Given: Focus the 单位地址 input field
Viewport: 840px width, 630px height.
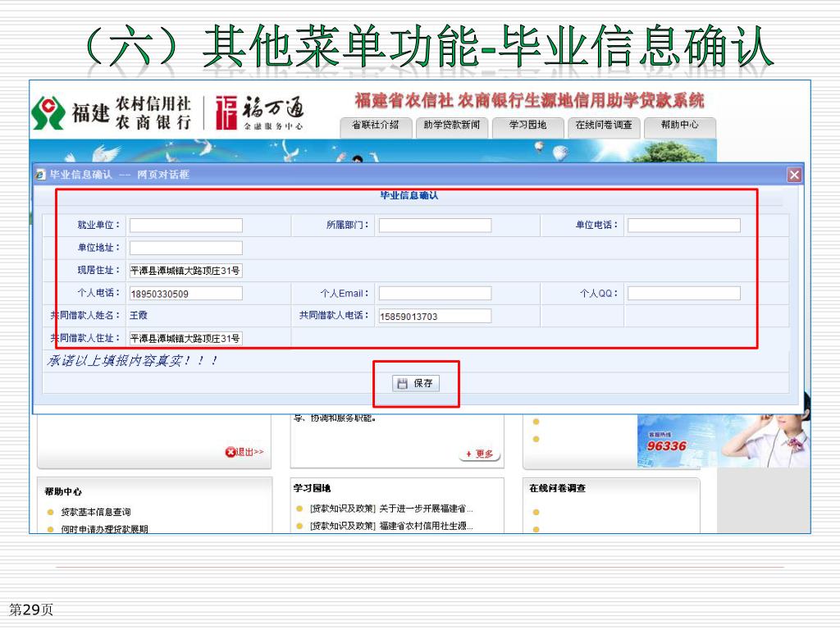Looking at the screenshot, I should pos(186,248).
